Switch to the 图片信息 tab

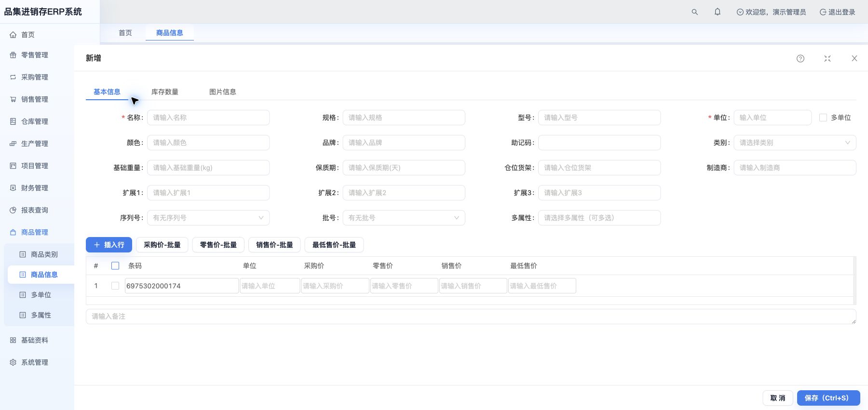pyautogui.click(x=223, y=92)
